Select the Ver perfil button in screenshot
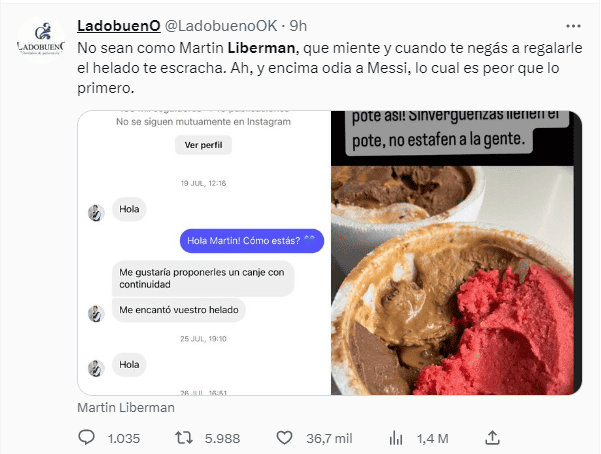 [x=204, y=145]
